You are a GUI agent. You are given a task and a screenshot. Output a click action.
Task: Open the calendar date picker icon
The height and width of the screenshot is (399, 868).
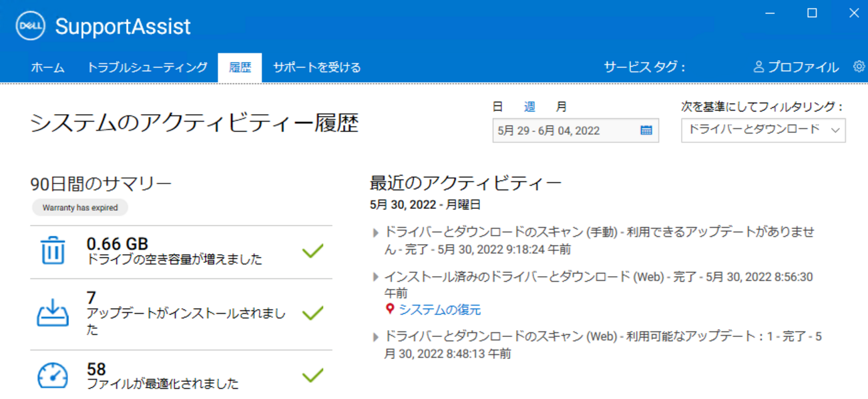coord(646,131)
